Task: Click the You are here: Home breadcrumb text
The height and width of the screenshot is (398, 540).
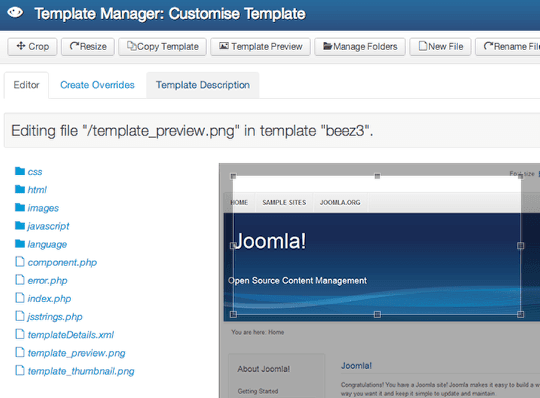Action: pos(258,332)
